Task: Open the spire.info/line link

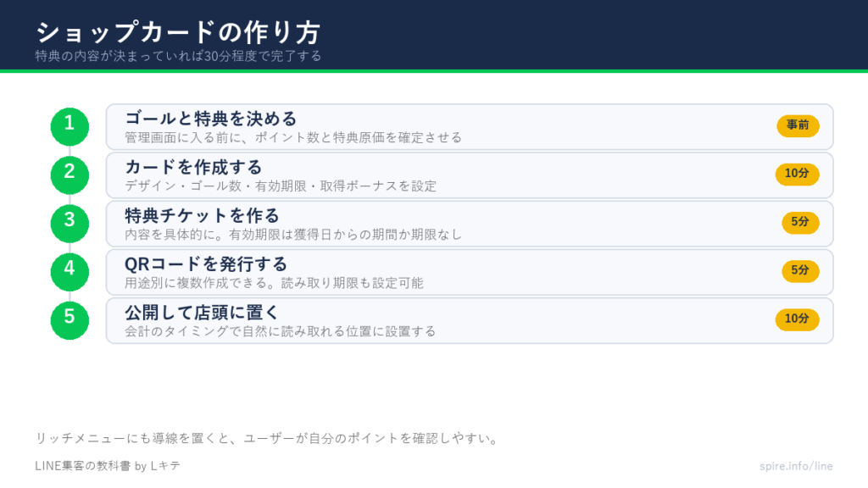Action: point(796,466)
